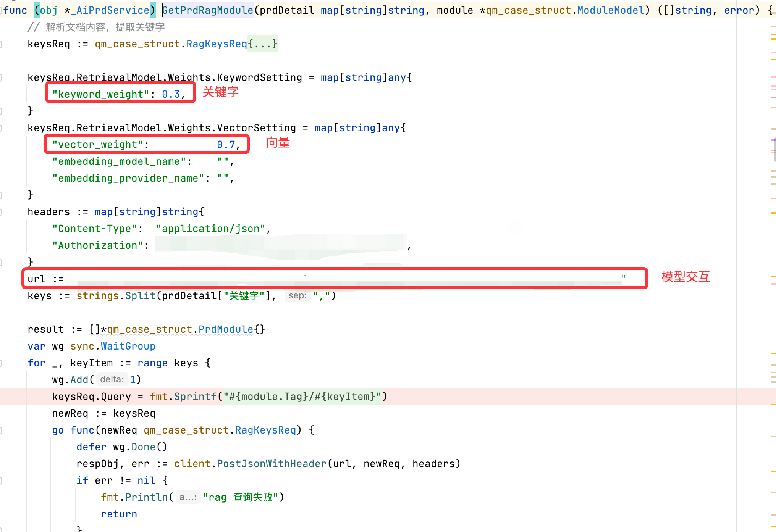Viewport: 776px width, 532px height.
Task: Click the 0.7 vector weight value
Action: click(226, 145)
